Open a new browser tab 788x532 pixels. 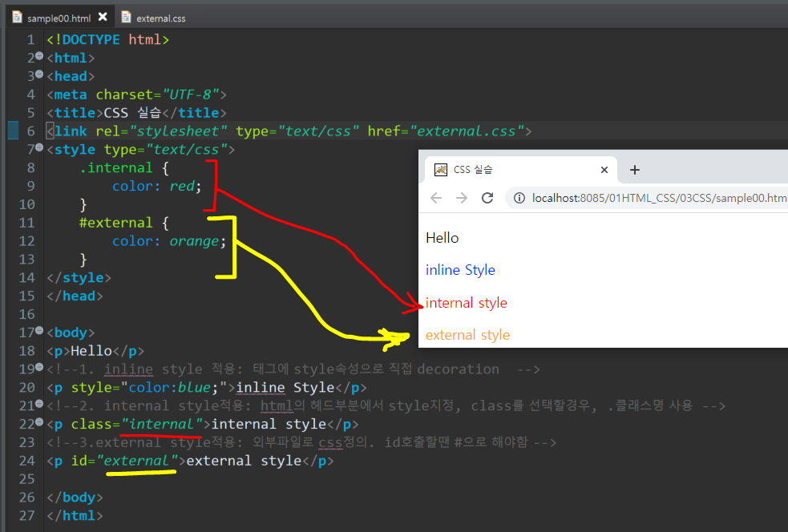click(635, 170)
